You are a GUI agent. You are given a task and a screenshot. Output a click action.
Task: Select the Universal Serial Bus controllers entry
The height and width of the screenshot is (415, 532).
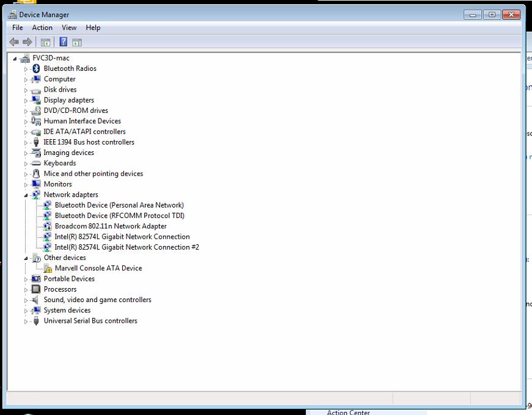[x=90, y=320]
